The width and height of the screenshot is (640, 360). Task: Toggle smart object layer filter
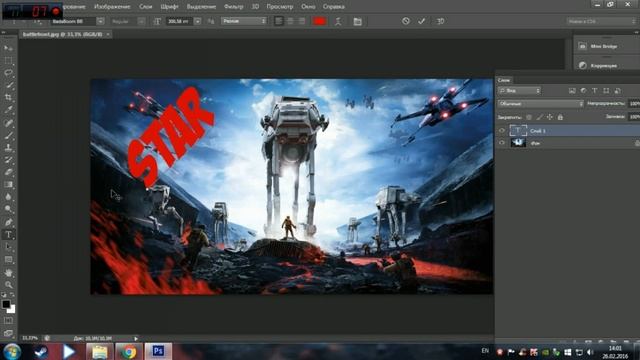click(x=618, y=91)
